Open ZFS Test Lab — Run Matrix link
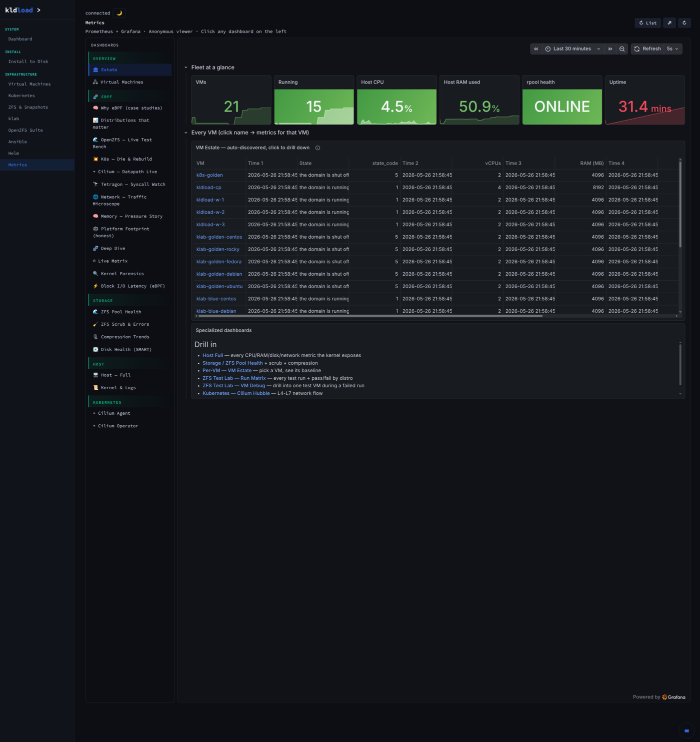The image size is (700, 742). click(234, 378)
